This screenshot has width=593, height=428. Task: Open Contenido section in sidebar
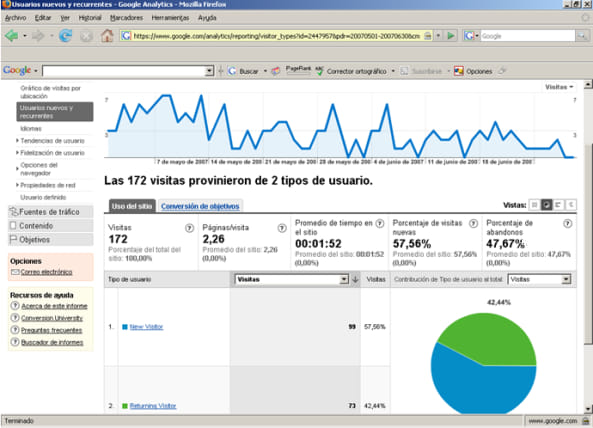51,226
